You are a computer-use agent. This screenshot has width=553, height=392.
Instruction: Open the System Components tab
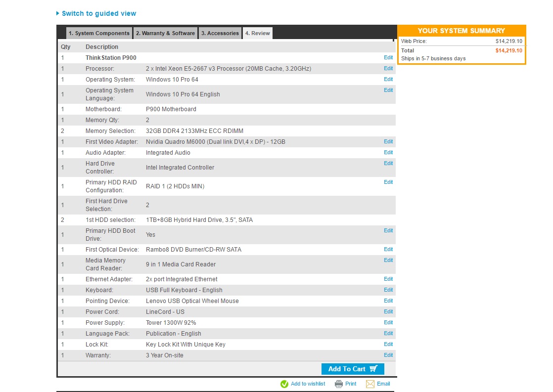coord(99,33)
